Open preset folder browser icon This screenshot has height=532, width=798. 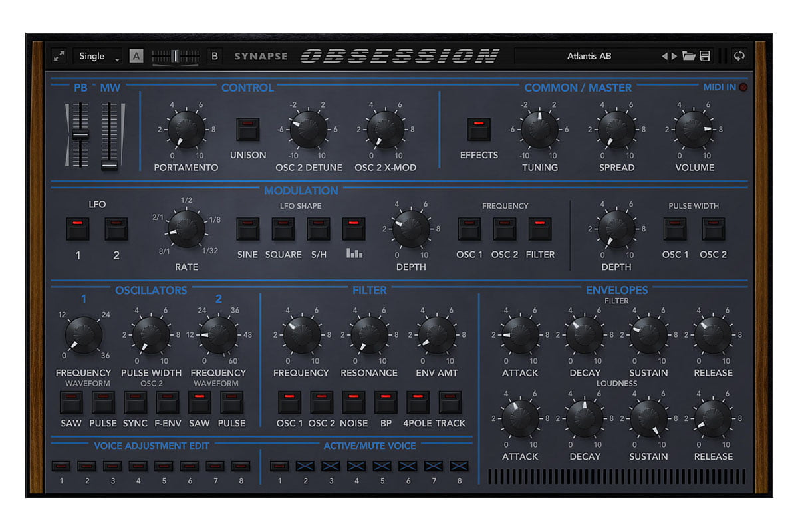(688, 56)
